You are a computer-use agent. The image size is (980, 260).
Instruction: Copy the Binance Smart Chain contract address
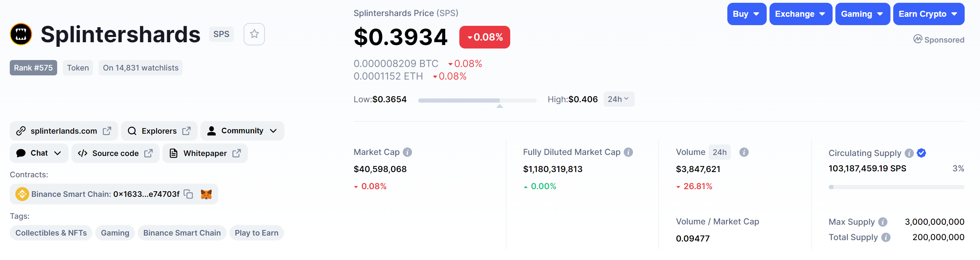pos(188,194)
